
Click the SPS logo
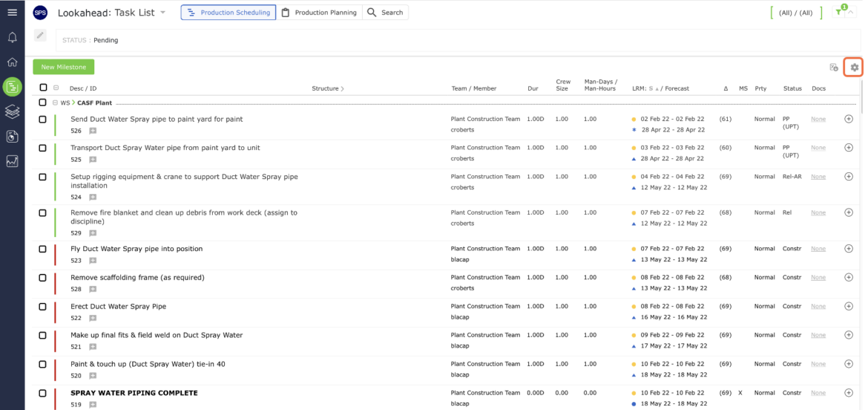pos(40,12)
